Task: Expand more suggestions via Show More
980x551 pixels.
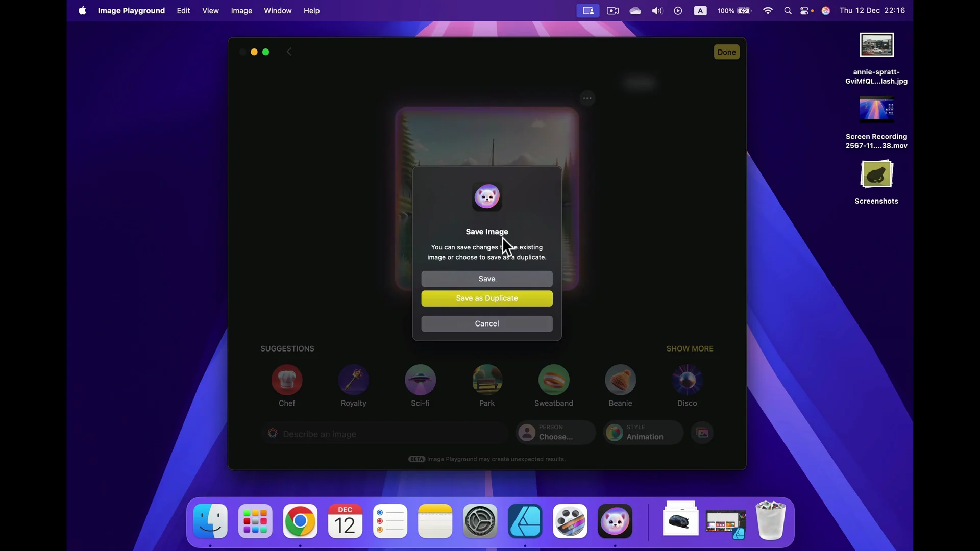Action: [690, 348]
